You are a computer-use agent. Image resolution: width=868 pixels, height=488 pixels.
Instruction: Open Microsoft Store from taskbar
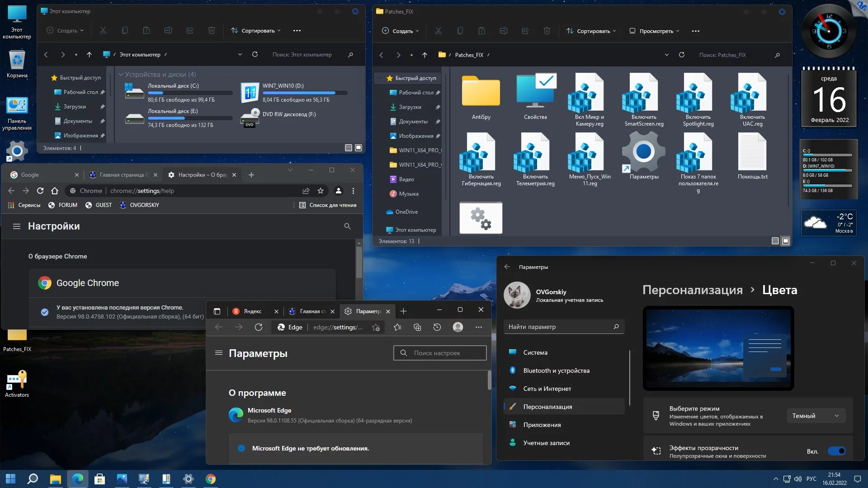pyautogui.click(x=99, y=479)
